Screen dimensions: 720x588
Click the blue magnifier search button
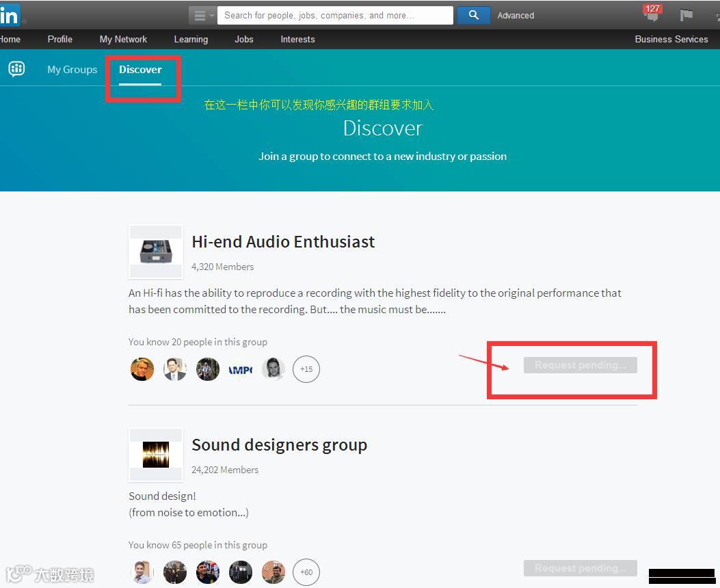(x=473, y=16)
